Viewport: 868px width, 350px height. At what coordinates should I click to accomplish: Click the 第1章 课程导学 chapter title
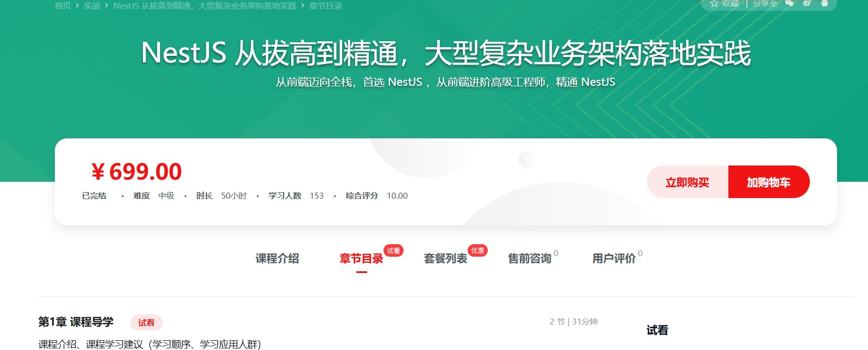(x=76, y=322)
